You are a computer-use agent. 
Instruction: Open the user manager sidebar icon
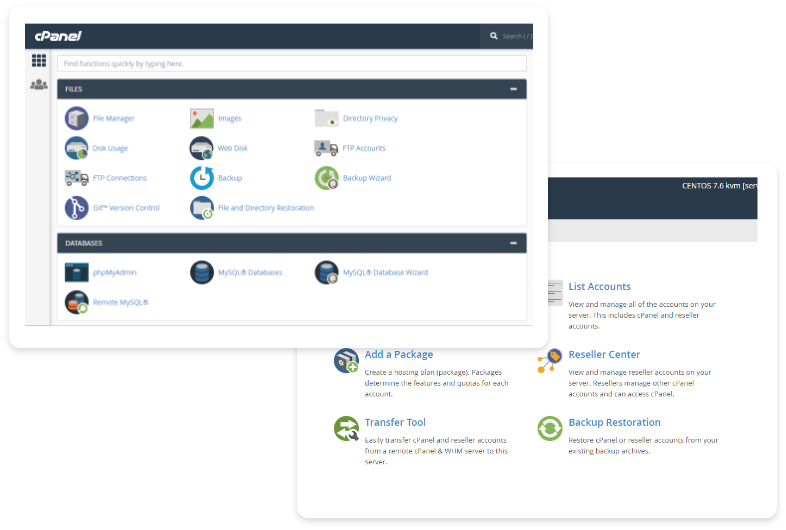tap(39, 84)
